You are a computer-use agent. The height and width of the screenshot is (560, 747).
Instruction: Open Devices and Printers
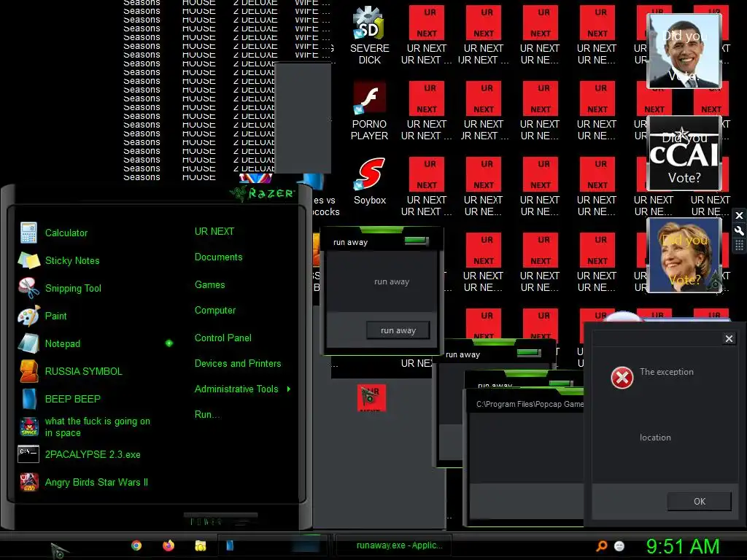coord(238,364)
